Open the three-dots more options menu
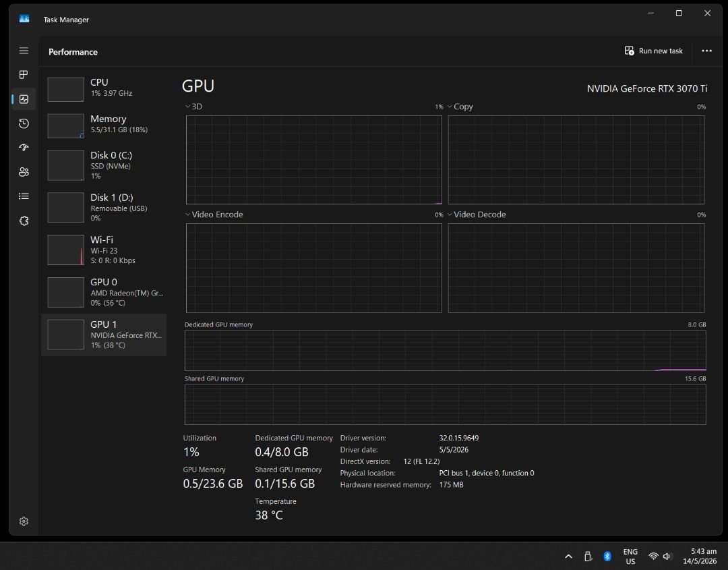The image size is (728, 570). coord(706,51)
